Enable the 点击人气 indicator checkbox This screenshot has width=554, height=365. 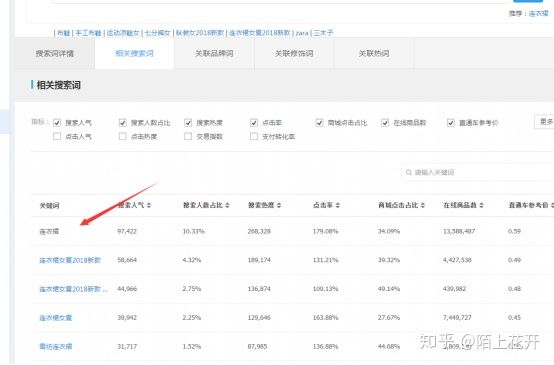click(57, 136)
